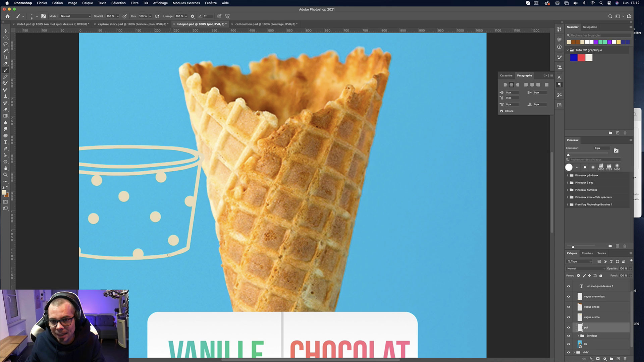Hide the 'vague choco' layer
The height and width of the screenshot is (362, 644).
click(x=569, y=307)
